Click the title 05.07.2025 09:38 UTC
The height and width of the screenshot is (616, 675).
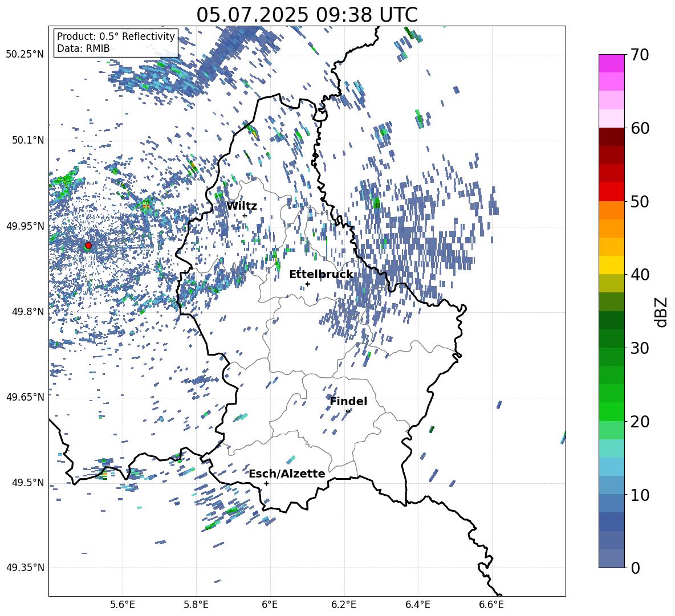tap(307, 15)
